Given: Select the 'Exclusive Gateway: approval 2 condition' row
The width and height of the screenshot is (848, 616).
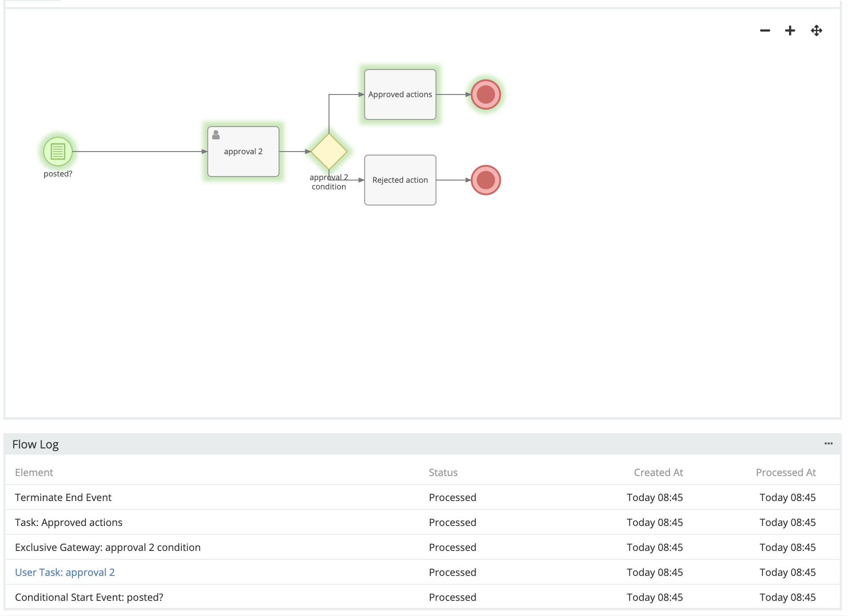Looking at the screenshot, I should 108,547.
